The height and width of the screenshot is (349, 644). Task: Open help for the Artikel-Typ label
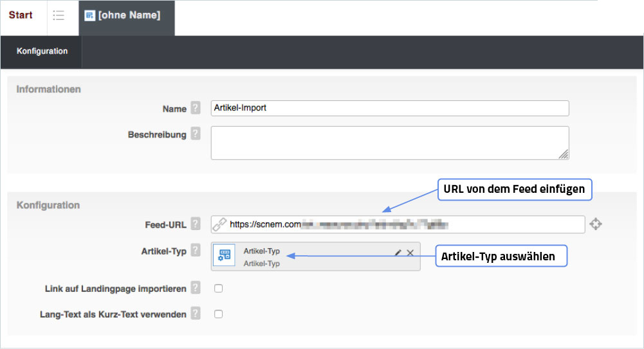[196, 251]
